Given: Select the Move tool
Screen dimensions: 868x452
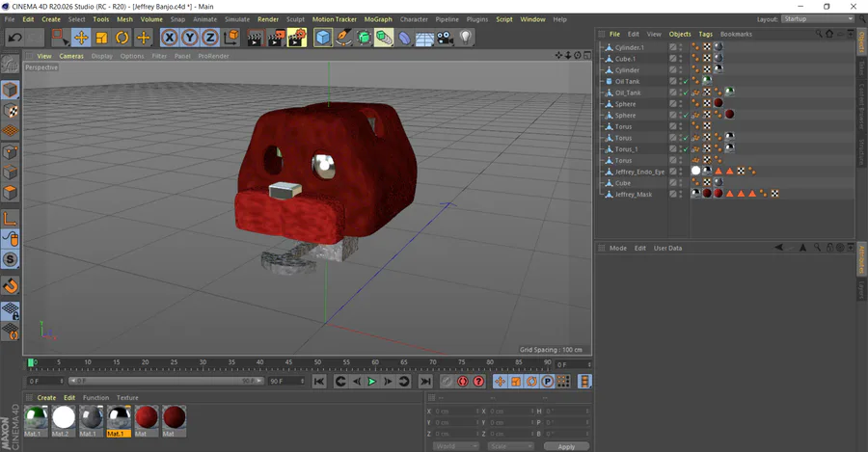Looking at the screenshot, I should tap(81, 38).
